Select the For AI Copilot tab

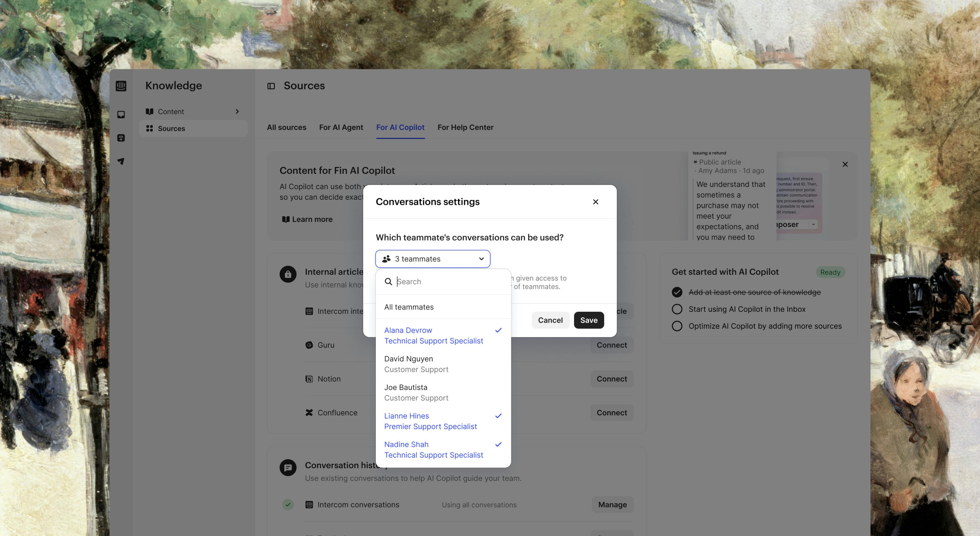(400, 127)
